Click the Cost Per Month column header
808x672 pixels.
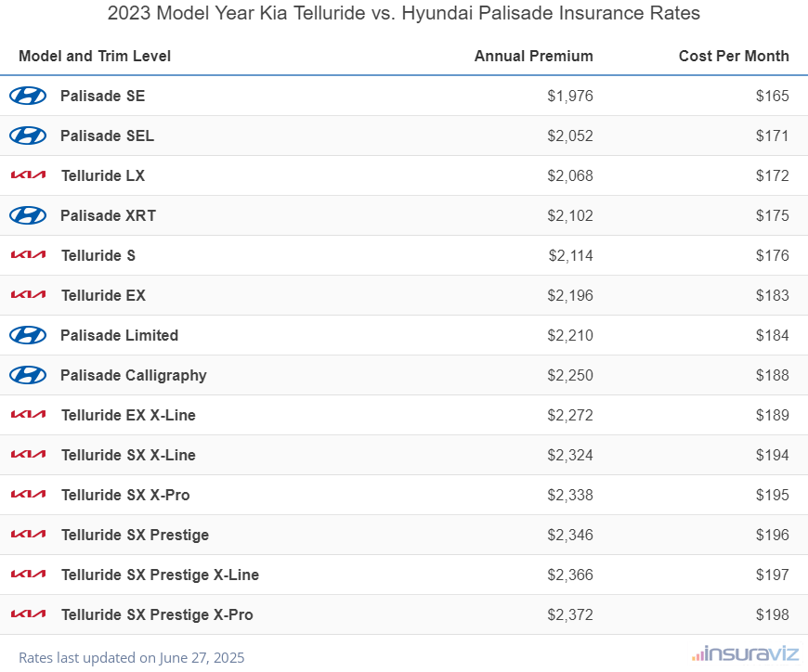click(734, 56)
